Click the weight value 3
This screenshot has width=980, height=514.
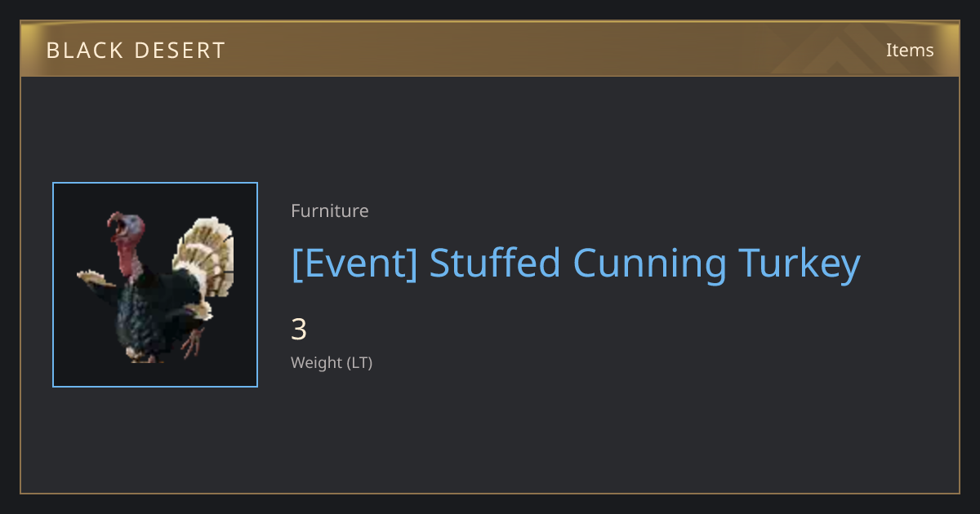(299, 330)
